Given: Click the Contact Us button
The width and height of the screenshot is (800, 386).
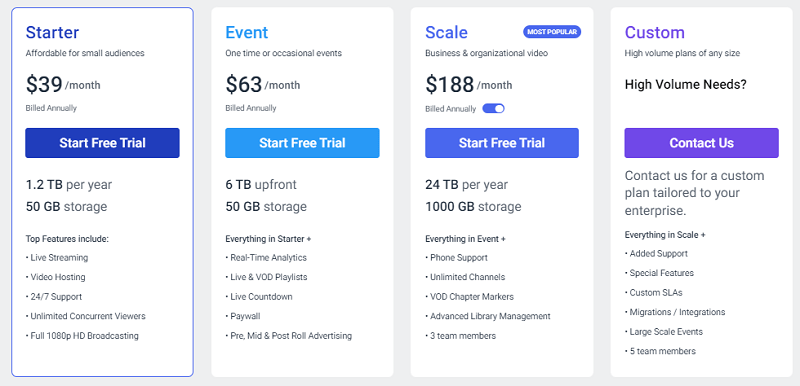Looking at the screenshot, I should point(702,143).
